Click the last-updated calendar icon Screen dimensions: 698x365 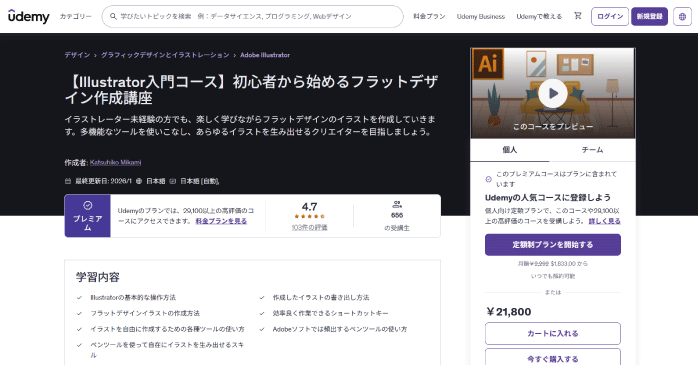pyautogui.click(x=68, y=181)
